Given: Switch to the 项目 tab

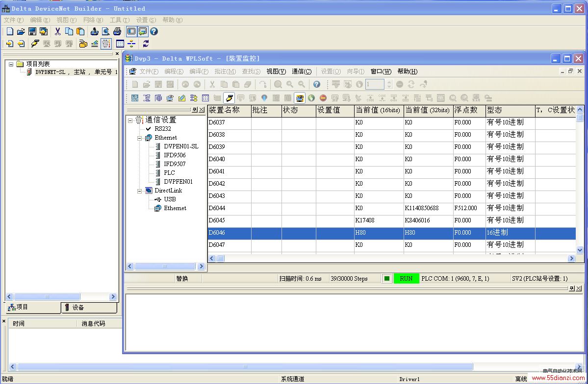Looking at the screenshot, I should (x=33, y=307).
